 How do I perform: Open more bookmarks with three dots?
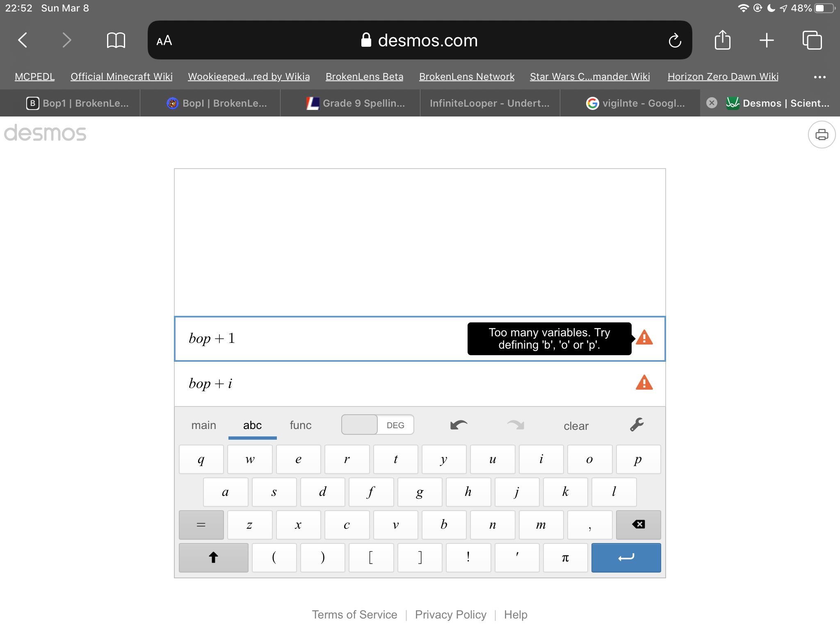click(x=819, y=77)
